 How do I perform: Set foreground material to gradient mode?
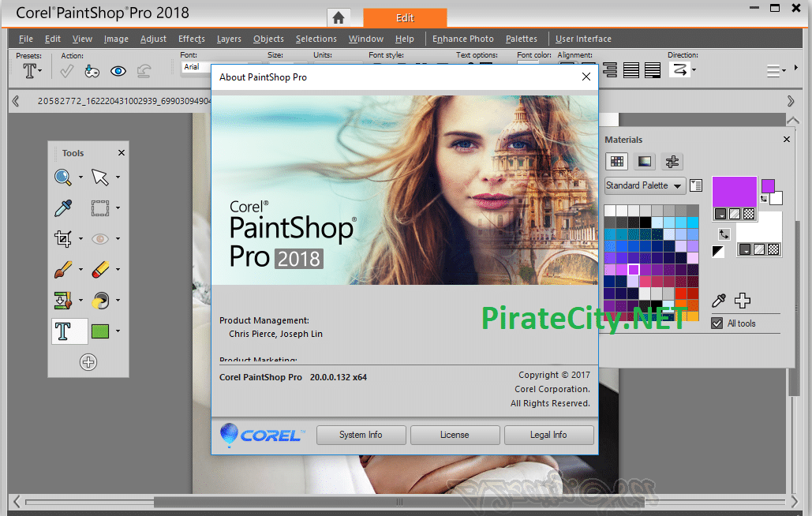[x=735, y=214]
